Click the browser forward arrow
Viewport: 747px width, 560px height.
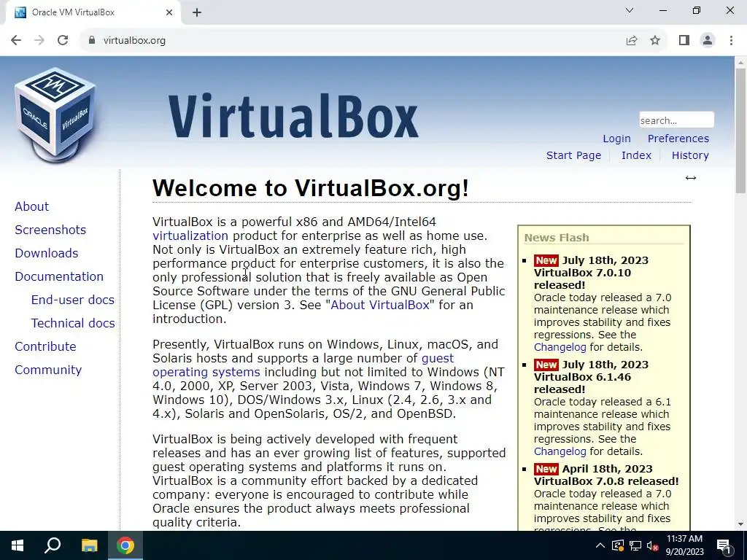39,41
